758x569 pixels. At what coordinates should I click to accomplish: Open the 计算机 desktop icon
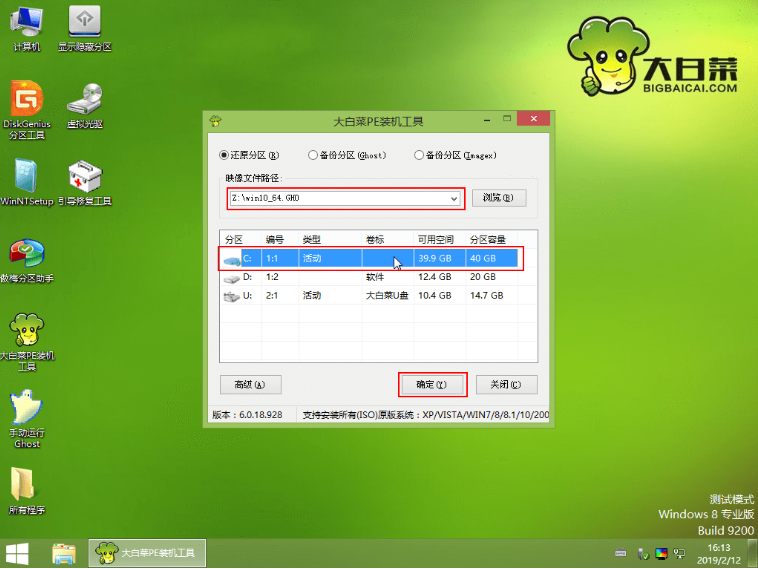pos(27,29)
